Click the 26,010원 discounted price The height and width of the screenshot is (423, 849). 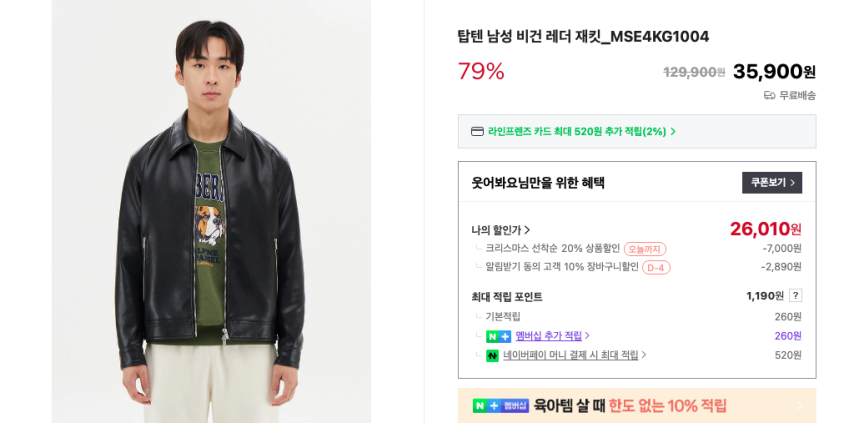765,229
